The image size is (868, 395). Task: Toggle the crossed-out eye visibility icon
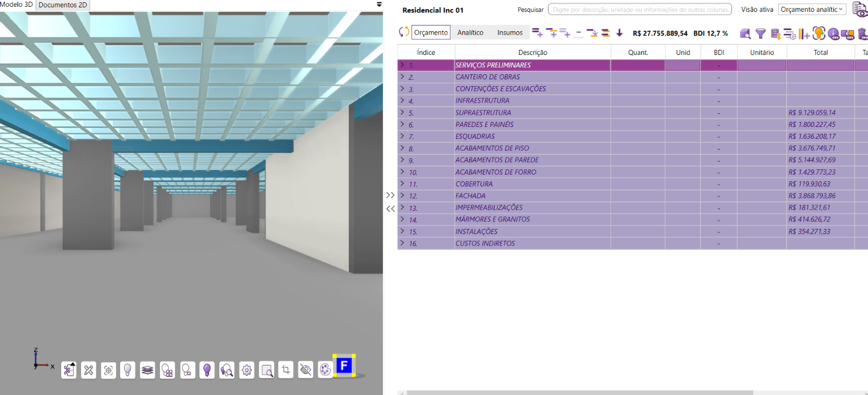click(x=306, y=370)
